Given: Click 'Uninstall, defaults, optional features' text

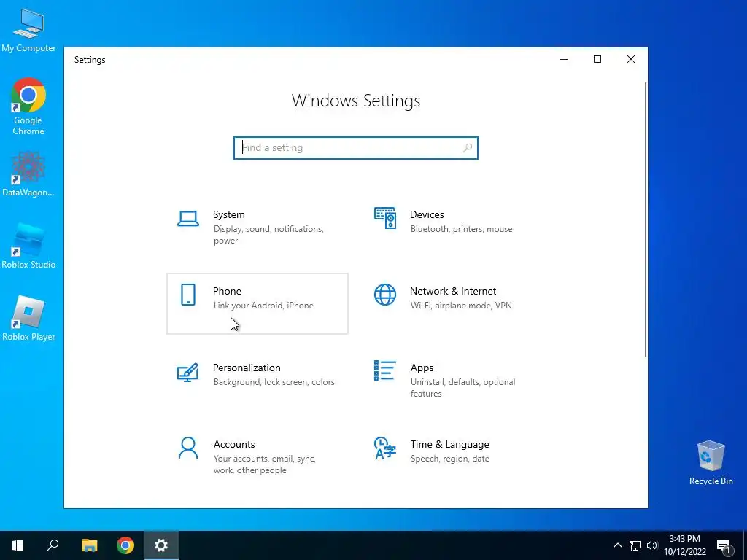Looking at the screenshot, I should click(x=462, y=388).
